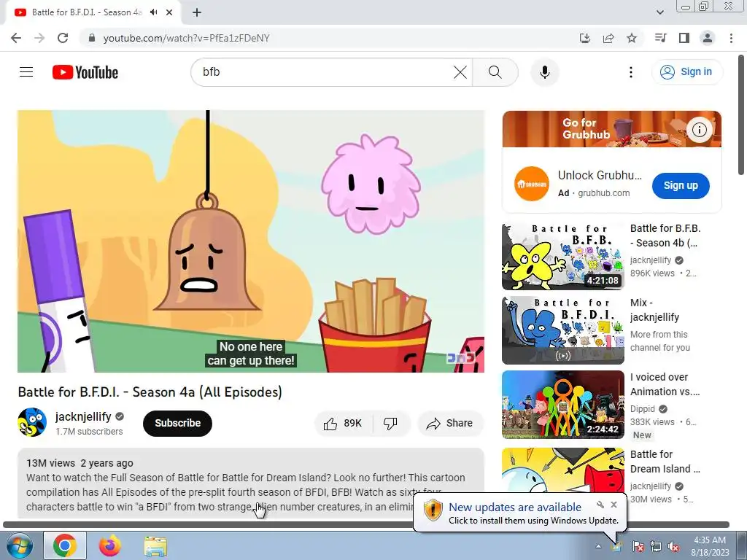Launch Firefox from the taskbar
This screenshot has height=560, width=747.
coord(110,545)
